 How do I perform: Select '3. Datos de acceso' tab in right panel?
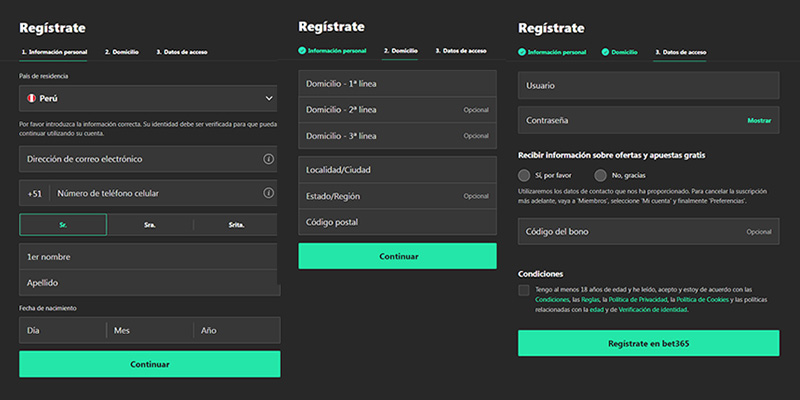[681, 52]
